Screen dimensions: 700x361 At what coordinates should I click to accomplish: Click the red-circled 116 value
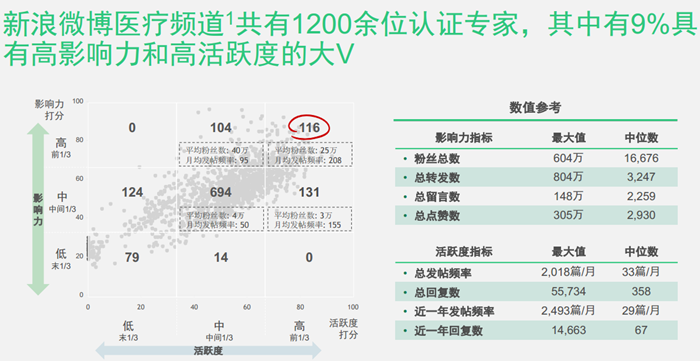[309, 128]
